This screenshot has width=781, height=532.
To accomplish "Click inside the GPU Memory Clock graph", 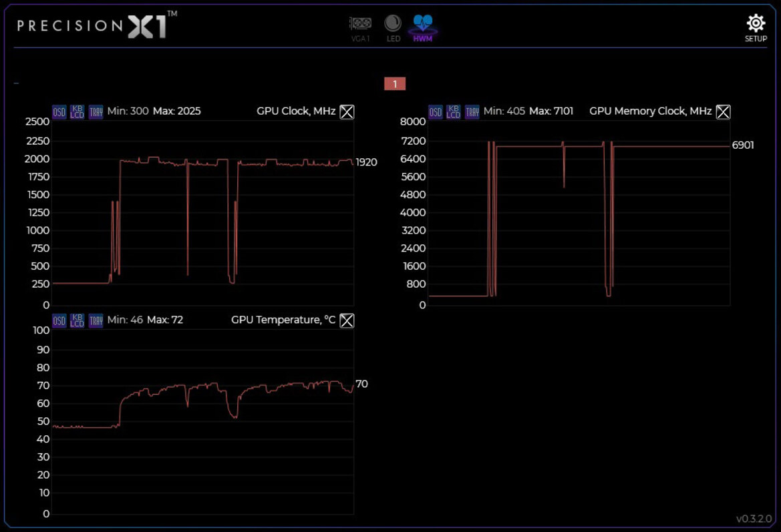I will (579, 213).
